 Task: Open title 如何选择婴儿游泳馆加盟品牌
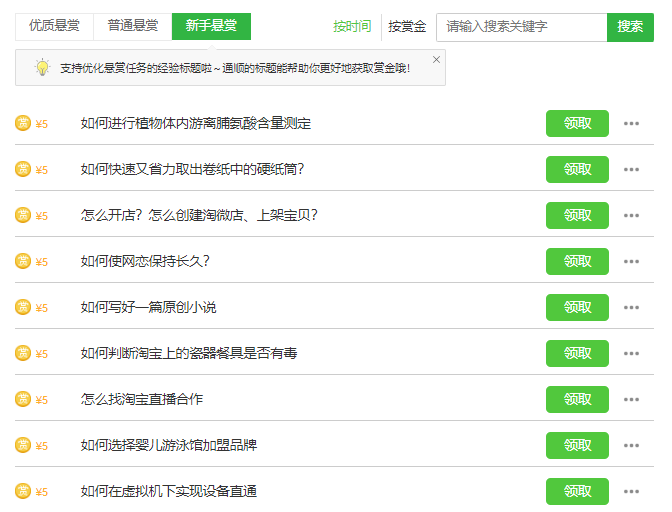point(169,445)
